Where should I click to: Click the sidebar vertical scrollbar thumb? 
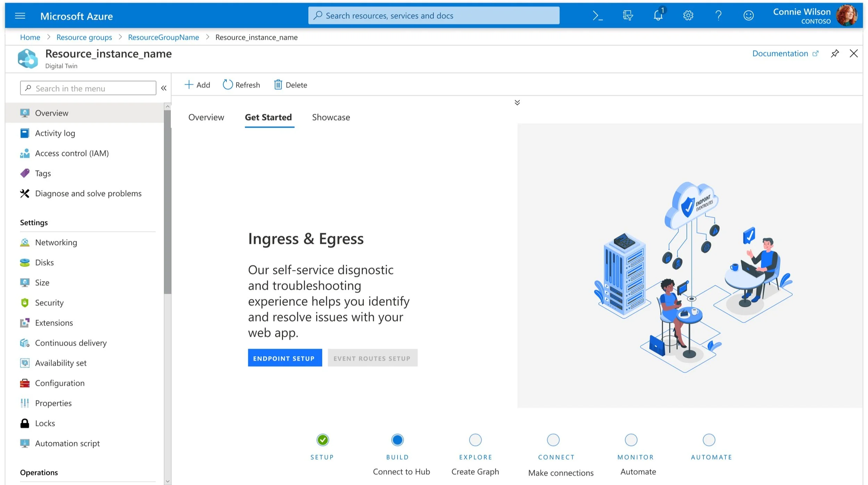(x=168, y=201)
